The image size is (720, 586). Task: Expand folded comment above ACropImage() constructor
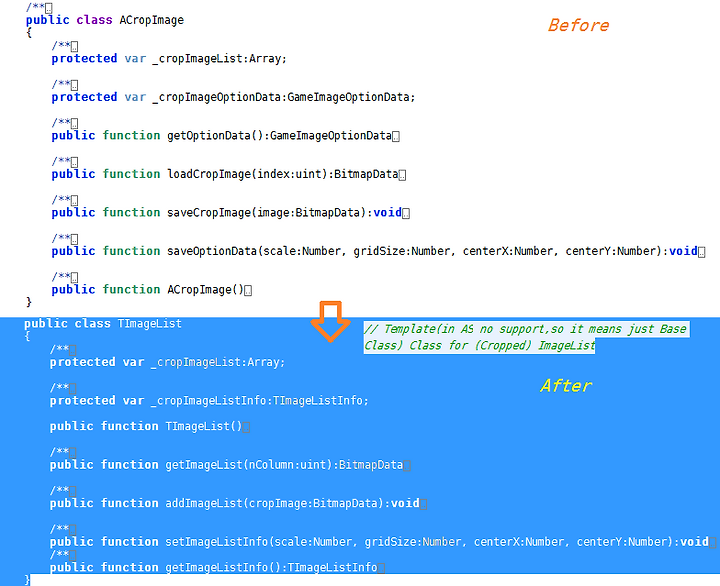(74, 278)
